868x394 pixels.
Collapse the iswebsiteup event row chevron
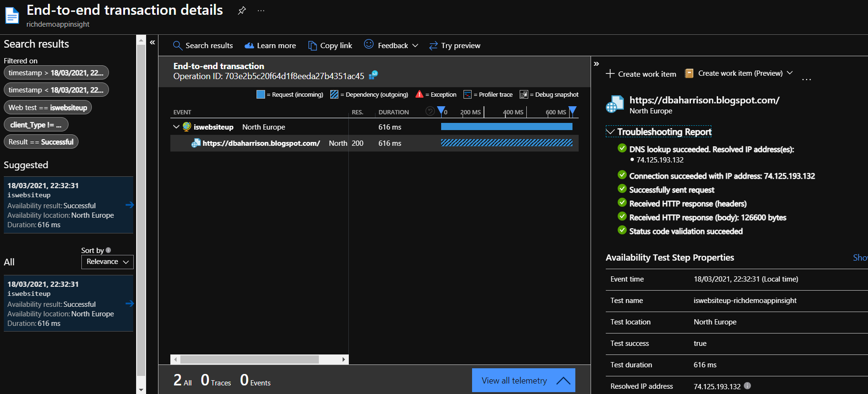pos(176,127)
